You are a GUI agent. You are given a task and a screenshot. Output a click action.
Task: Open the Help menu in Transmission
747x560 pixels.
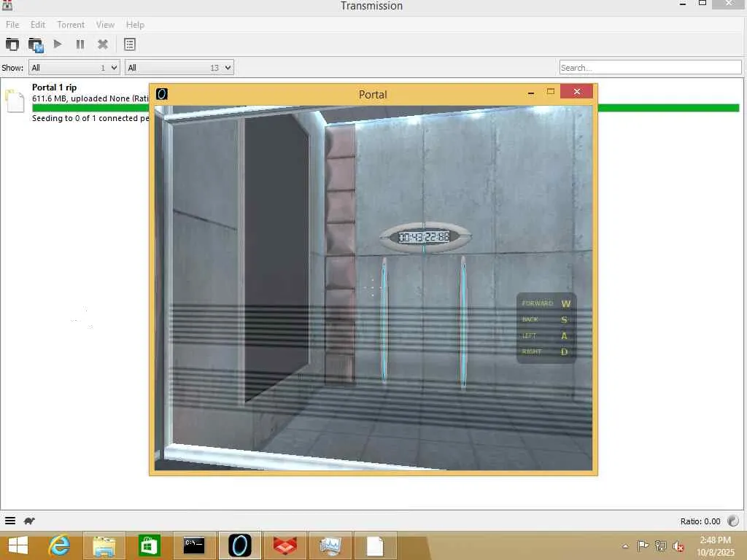(x=135, y=25)
